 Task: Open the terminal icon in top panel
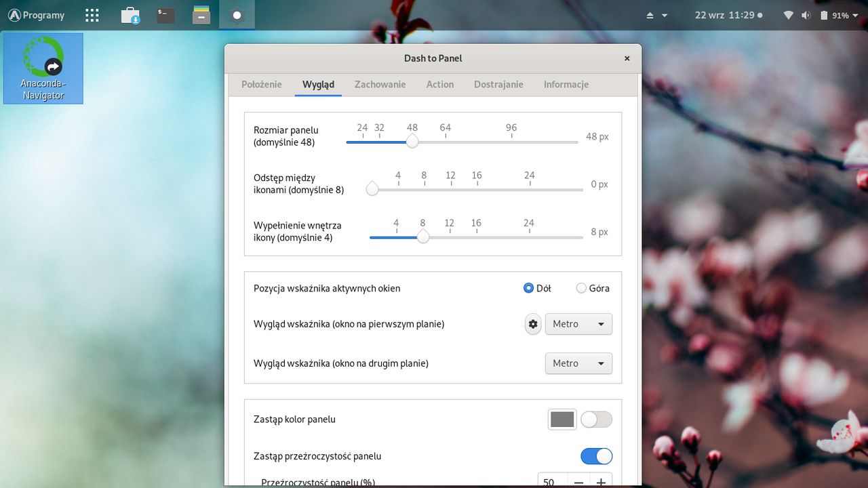pos(166,15)
